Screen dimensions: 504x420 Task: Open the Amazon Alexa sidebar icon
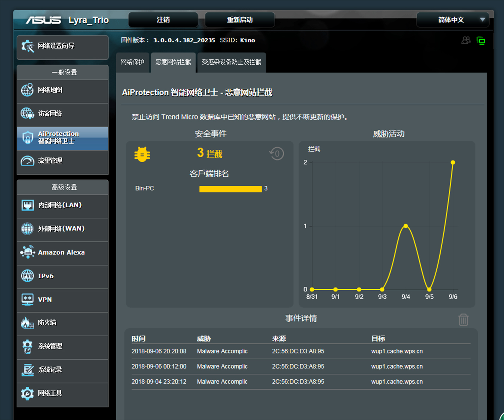(x=27, y=252)
